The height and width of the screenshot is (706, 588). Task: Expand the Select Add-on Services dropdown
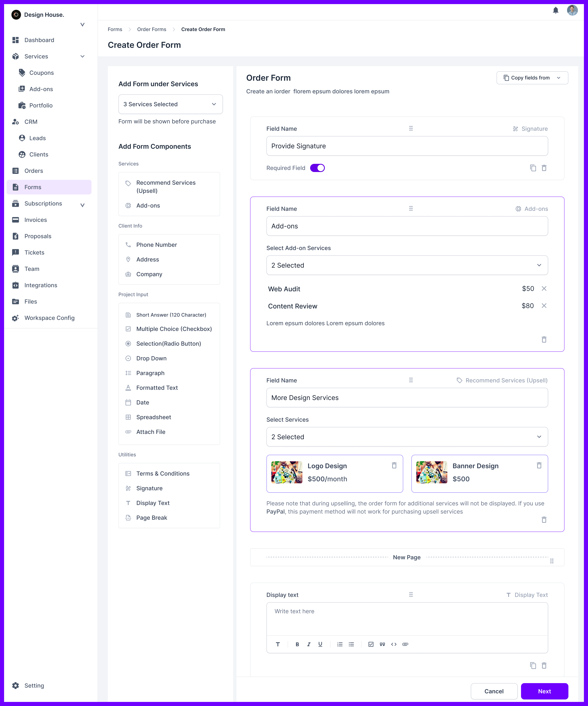[x=407, y=265]
